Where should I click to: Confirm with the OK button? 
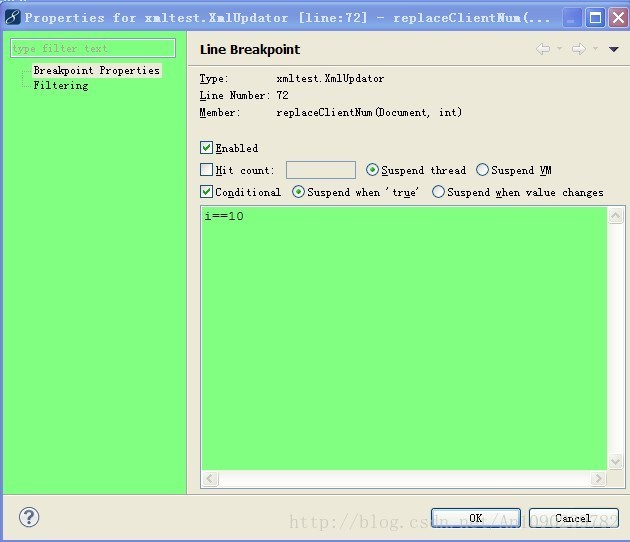coord(476,518)
